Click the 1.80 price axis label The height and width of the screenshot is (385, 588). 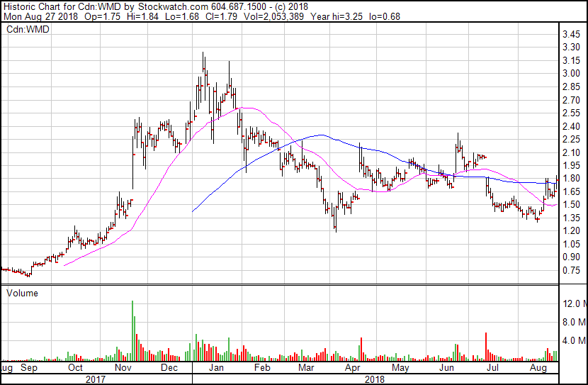tap(571, 178)
